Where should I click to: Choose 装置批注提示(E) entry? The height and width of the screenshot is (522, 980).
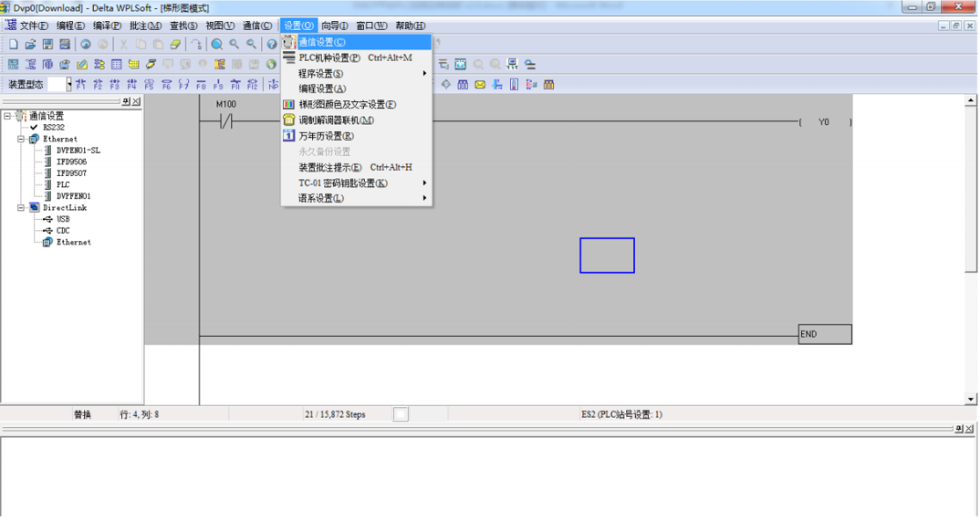(356, 167)
